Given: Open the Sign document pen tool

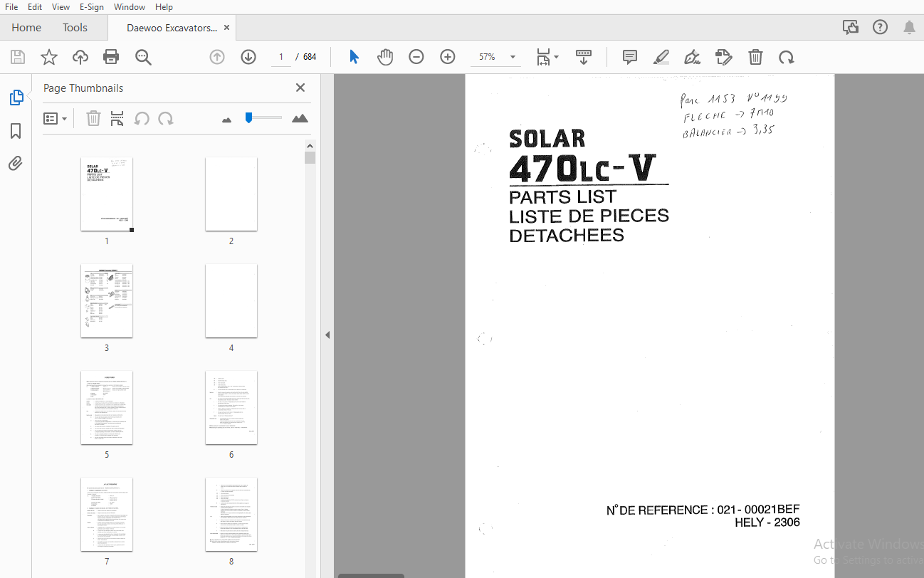Looking at the screenshot, I should click(x=692, y=57).
